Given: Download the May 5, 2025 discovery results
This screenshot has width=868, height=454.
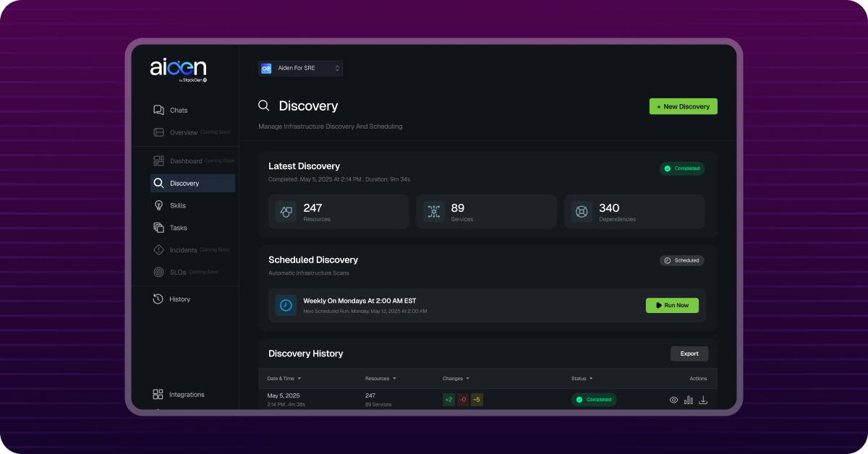Looking at the screenshot, I should point(703,400).
